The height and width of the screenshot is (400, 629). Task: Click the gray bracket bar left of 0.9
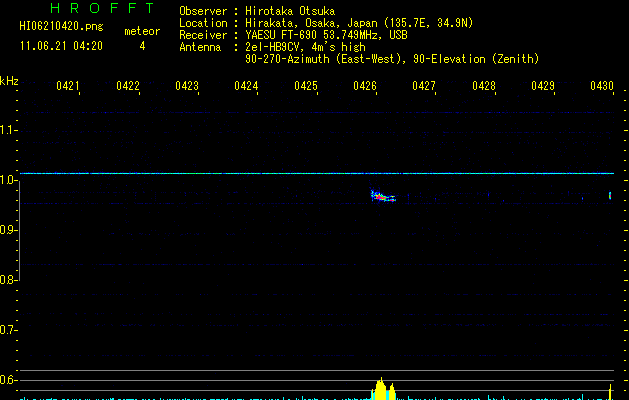pyautogui.click(x=19, y=231)
